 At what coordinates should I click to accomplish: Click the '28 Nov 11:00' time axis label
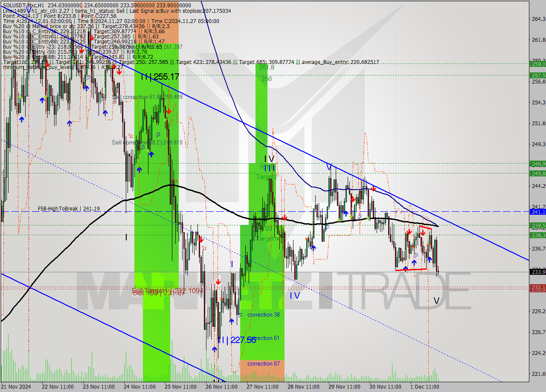[303, 387]
